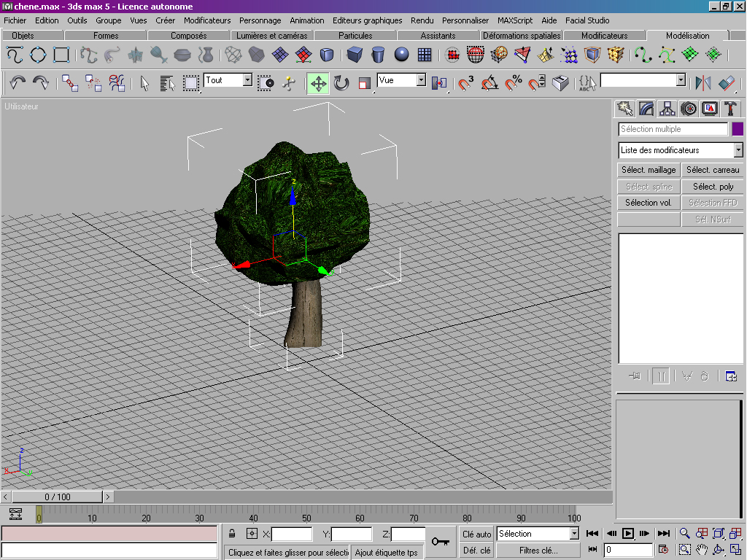Activate the Select and Rotate tool
This screenshot has height=560, width=747.
[341, 83]
